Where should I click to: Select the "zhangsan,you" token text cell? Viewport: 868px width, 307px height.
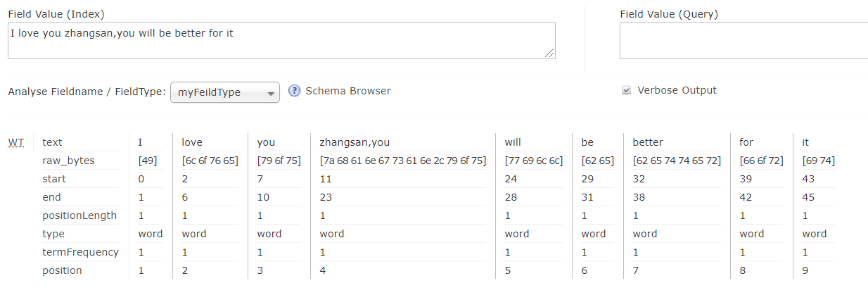pyautogui.click(x=355, y=142)
